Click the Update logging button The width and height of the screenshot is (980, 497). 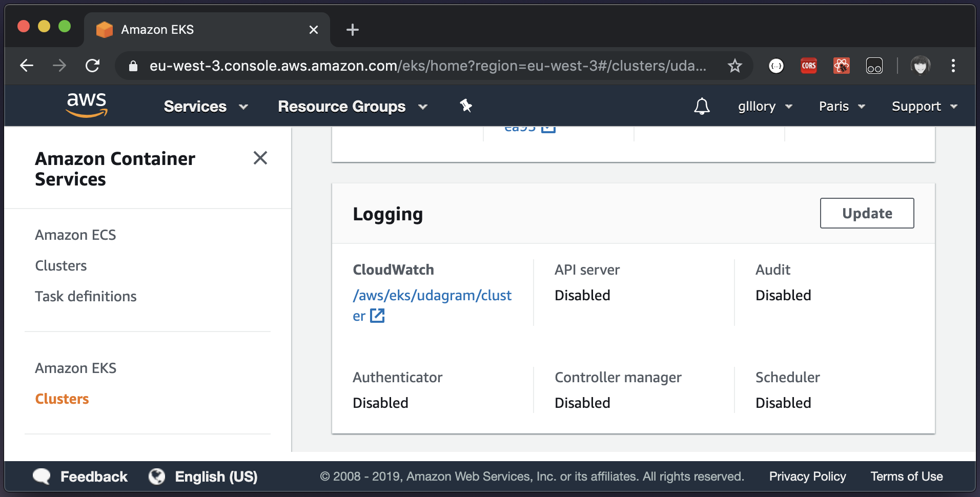click(867, 213)
